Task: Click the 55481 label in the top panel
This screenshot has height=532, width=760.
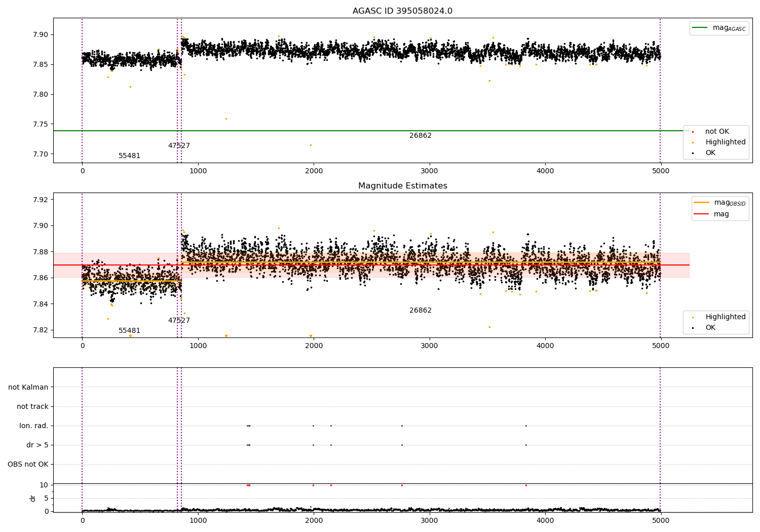Action: click(130, 156)
